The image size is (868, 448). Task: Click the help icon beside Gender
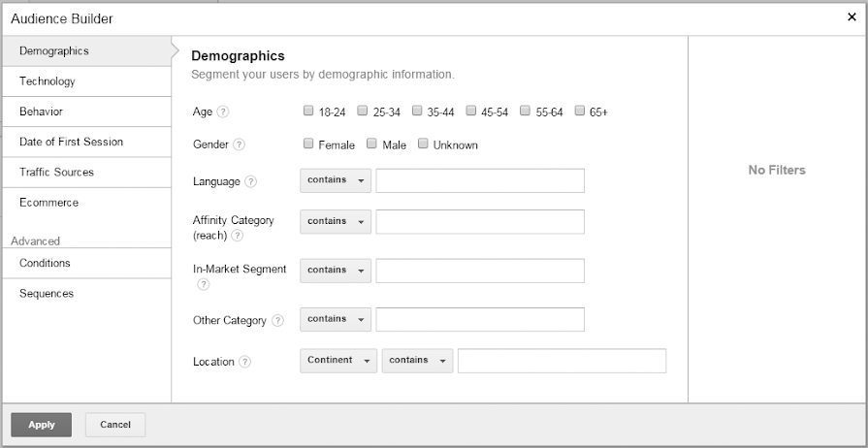coord(240,145)
